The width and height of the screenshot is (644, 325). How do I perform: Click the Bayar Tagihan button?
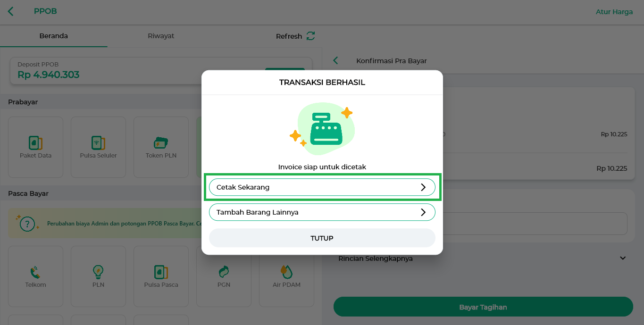tap(483, 307)
